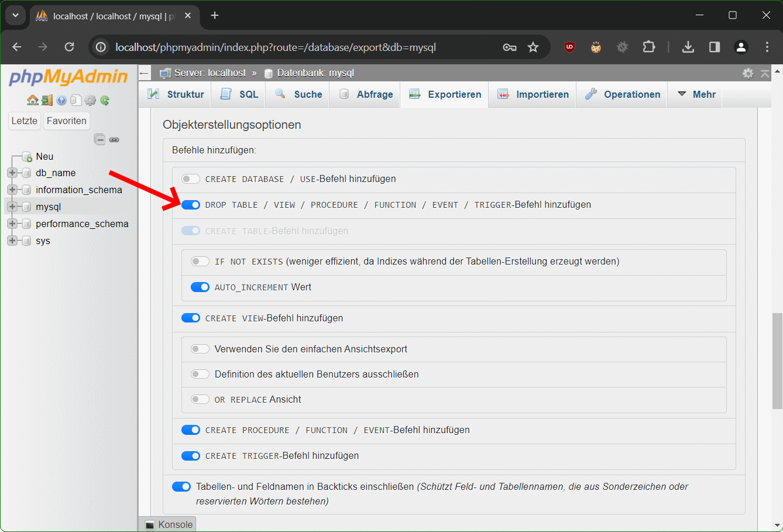Viewport: 783px width, 532px height.
Task: Switch to the Importieren tab
Action: [534, 94]
